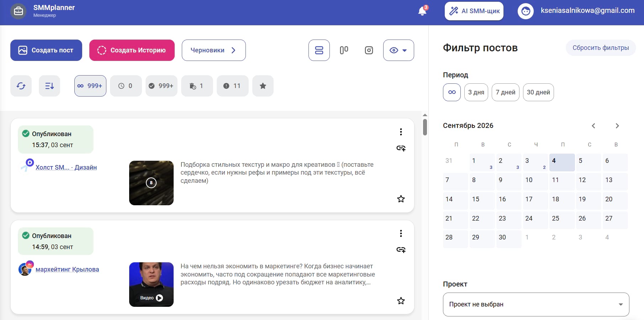
Task: Open Холст SM... Дизайн account link
Action: 66,167
